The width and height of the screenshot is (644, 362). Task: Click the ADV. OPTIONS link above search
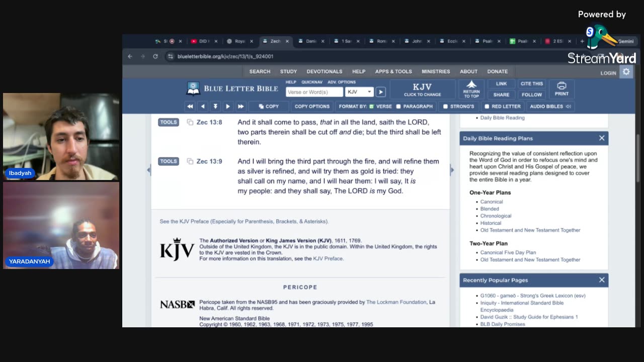click(342, 82)
